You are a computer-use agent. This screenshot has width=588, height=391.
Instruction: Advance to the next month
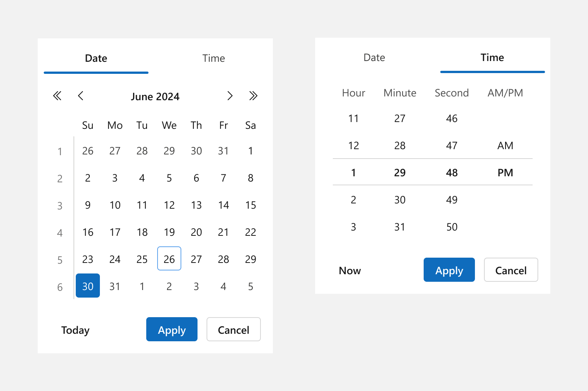click(x=230, y=96)
